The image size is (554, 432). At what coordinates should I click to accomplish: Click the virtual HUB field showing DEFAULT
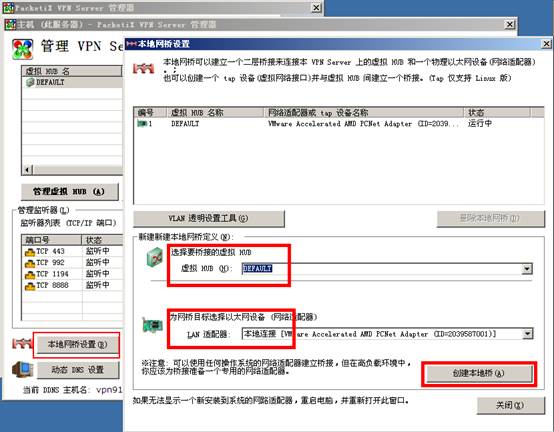[387, 269]
